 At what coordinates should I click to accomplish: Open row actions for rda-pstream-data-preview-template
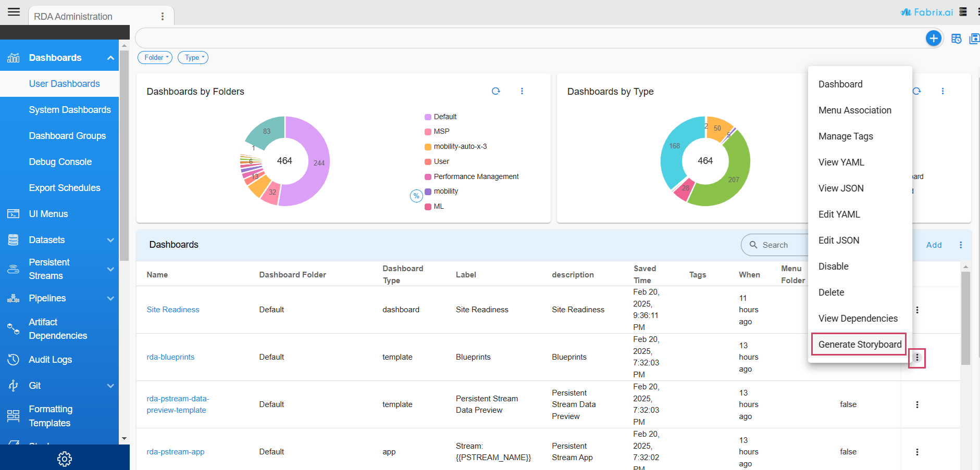(917, 404)
